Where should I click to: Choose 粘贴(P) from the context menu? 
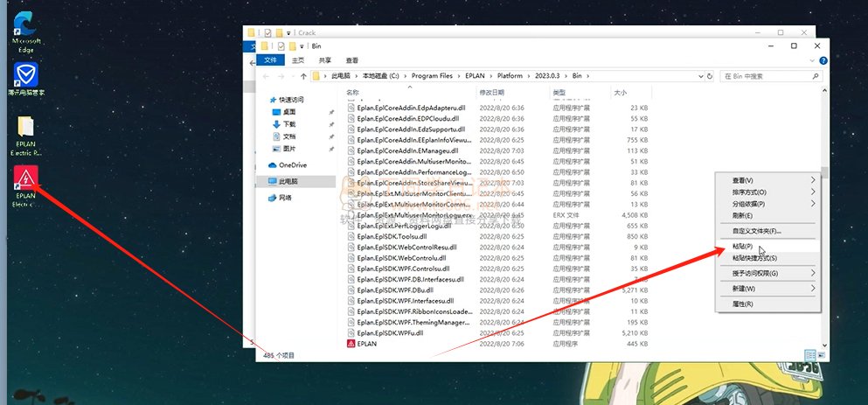[743, 247]
